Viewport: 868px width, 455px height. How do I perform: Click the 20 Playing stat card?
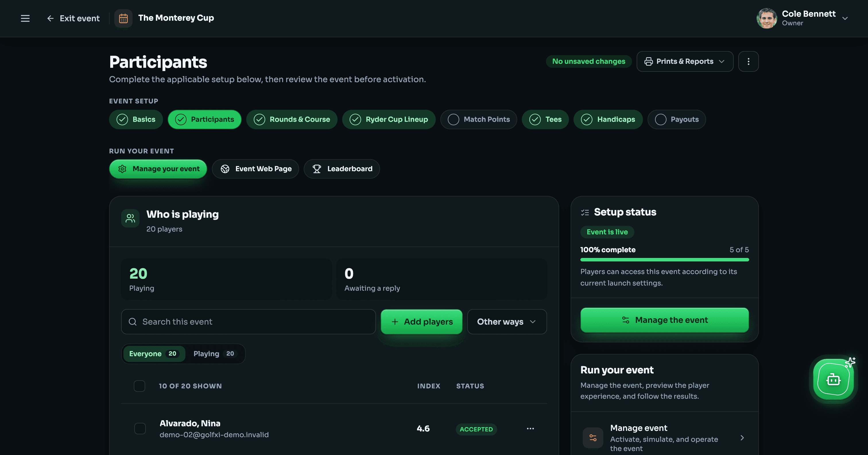pos(226,279)
